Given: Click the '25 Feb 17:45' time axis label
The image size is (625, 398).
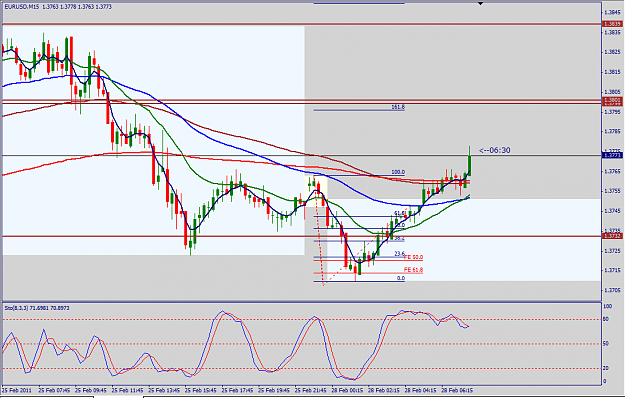Looking at the screenshot, I should [x=238, y=390].
